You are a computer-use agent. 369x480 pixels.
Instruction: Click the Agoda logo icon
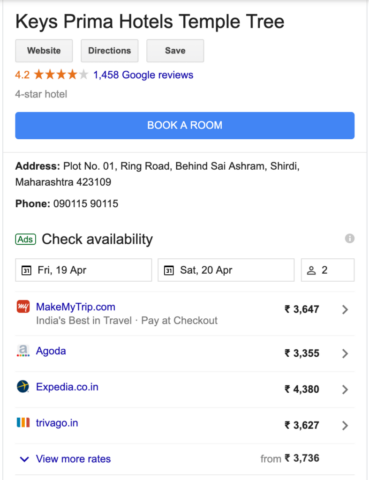pyautogui.click(x=23, y=351)
